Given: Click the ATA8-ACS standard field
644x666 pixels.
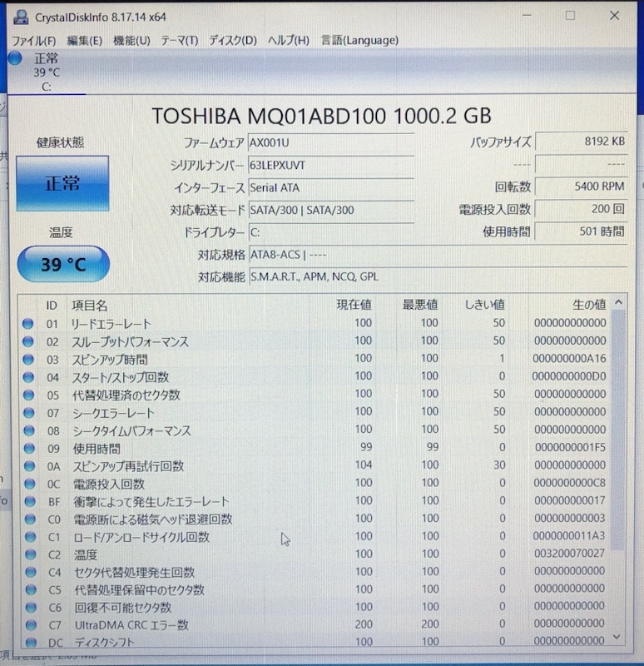Looking at the screenshot, I should 438,256.
